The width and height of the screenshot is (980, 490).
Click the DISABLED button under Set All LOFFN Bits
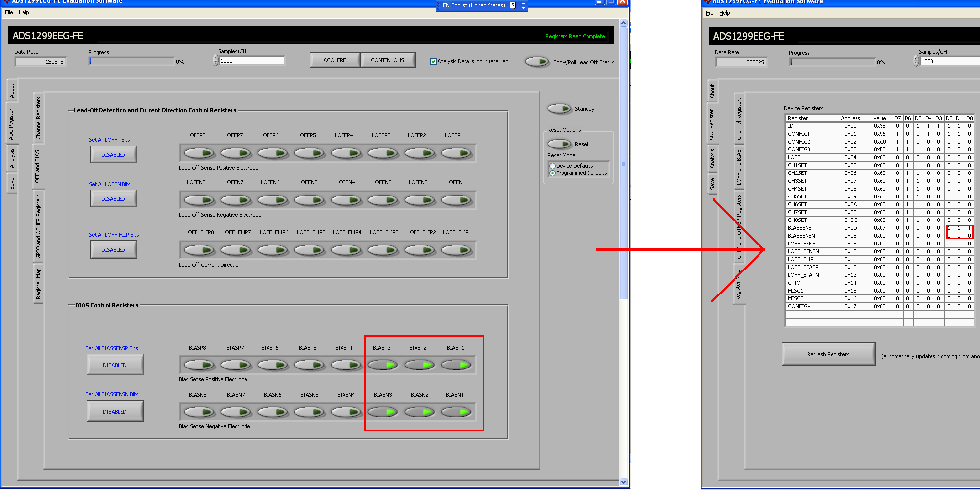pyautogui.click(x=113, y=199)
